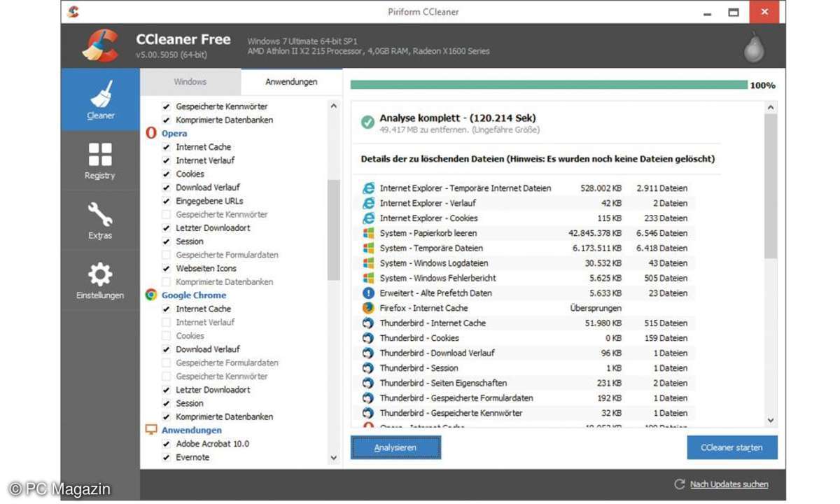Click the Analysieren button
840x504 pixels.
pos(395,447)
